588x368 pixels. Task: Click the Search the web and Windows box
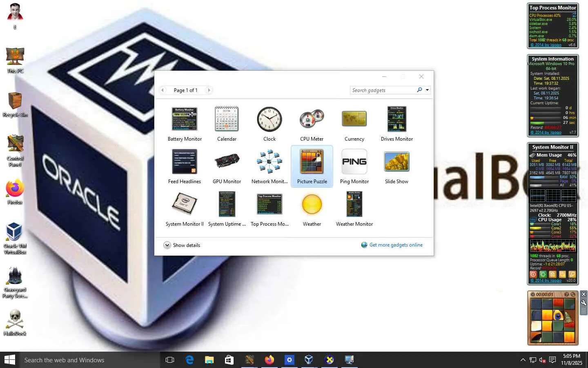coord(89,360)
